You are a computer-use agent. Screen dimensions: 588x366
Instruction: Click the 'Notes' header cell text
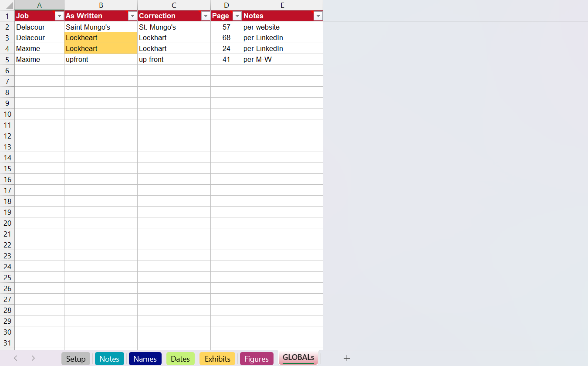[x=253, y=16]
